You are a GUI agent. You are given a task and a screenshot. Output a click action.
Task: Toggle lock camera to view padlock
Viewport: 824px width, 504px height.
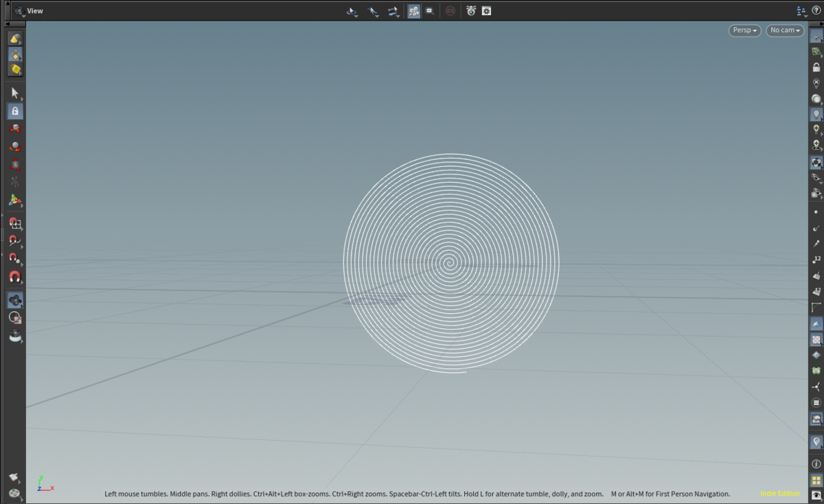click(x=816, y=67)
